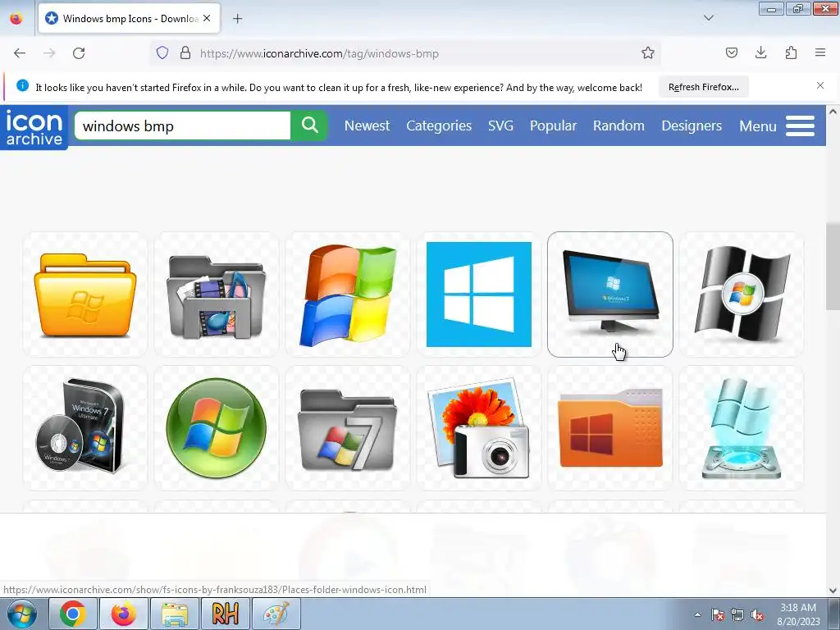Open the hologram Windows logo icon
Image resolution: width=840 pixels, height=630 pixels.
point(742,428)
